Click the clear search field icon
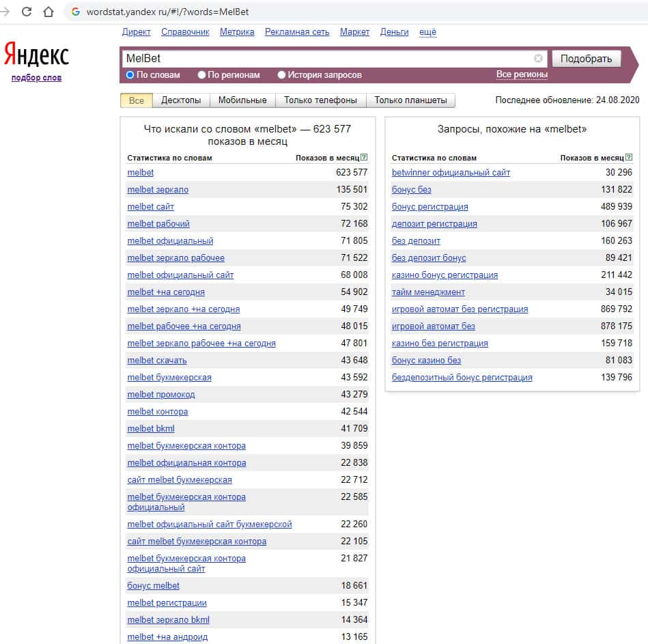The width and height of the screenshot is (648, 644). (538, 59)
